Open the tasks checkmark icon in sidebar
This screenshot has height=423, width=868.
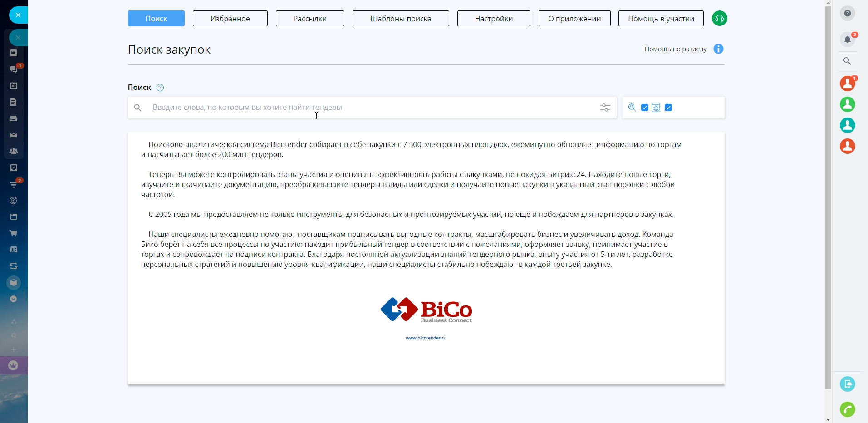tap(14, 167)
